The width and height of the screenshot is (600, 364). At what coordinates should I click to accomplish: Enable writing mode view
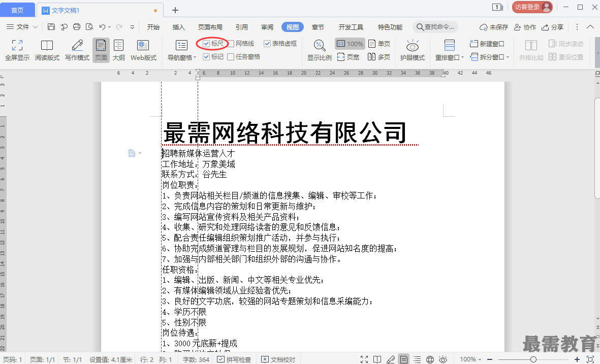[x=77, y=50]
